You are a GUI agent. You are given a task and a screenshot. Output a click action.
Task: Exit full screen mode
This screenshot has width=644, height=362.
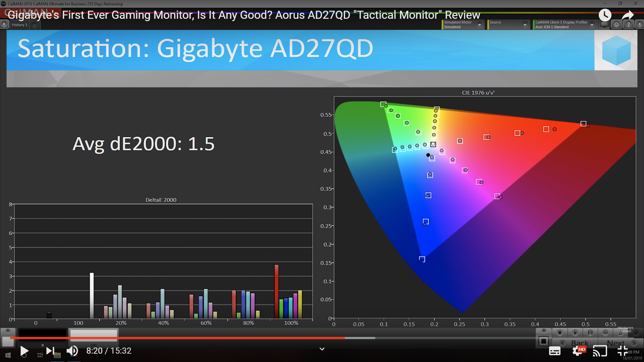[623, 351]
